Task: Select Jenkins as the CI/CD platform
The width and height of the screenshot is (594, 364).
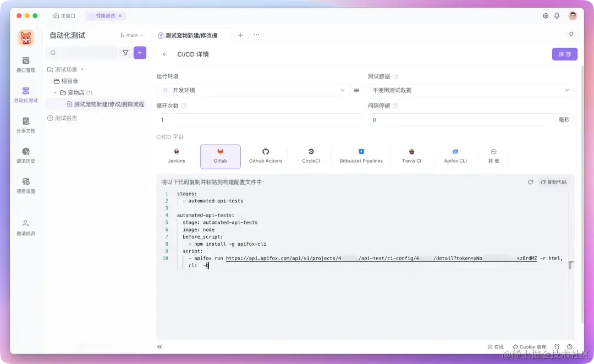Action: (176, 156)
